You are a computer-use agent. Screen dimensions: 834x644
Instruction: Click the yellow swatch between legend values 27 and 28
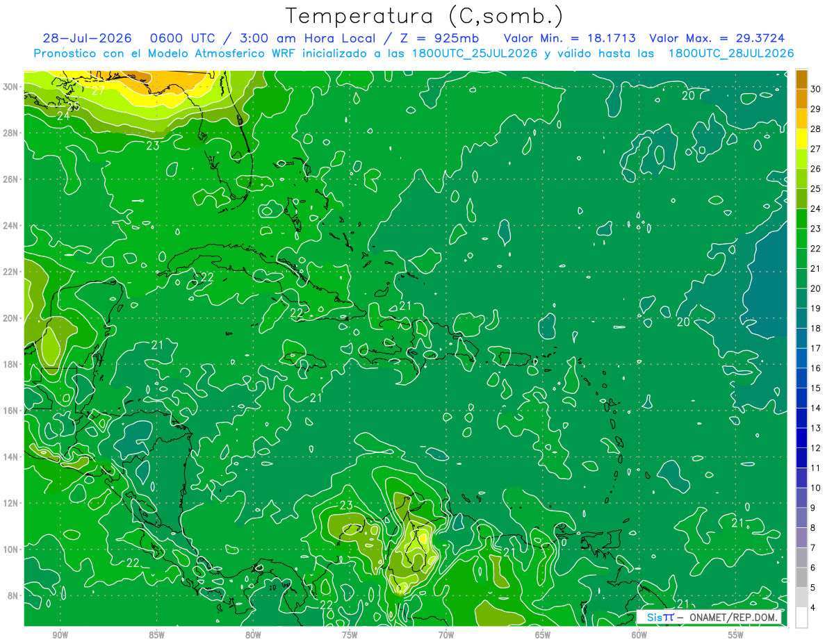tap(801, 138)
